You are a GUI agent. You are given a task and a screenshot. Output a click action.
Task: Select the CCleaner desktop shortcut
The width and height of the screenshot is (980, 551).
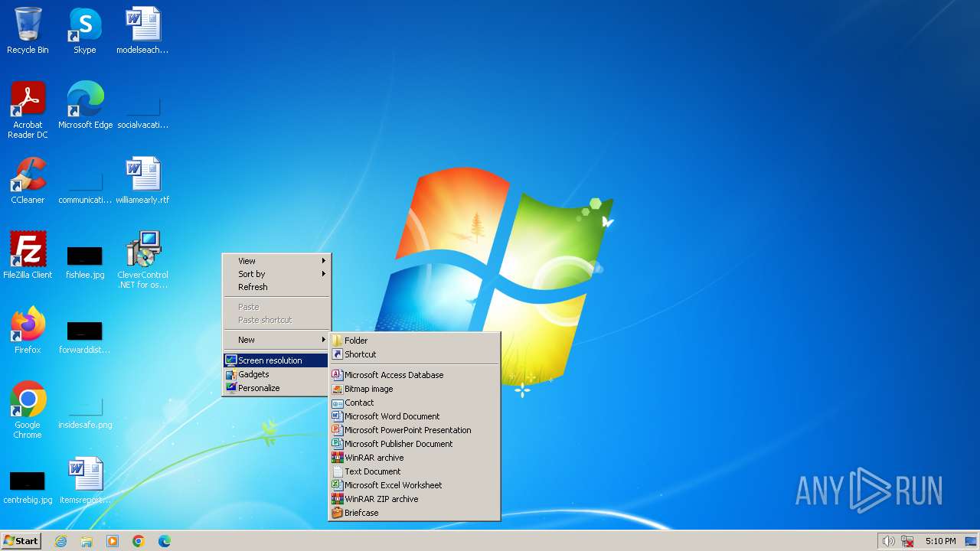pyautogui.click(x=28, y=181)
